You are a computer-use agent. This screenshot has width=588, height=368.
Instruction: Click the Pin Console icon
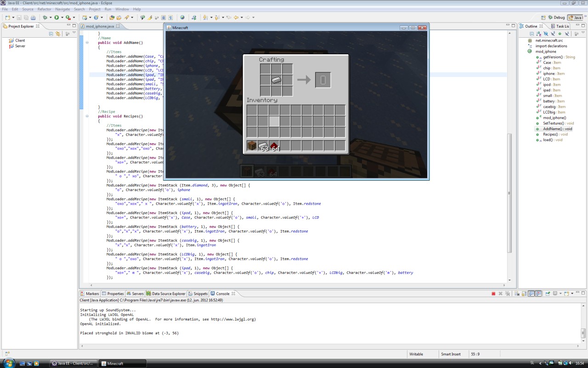click(x=548, y=293)
